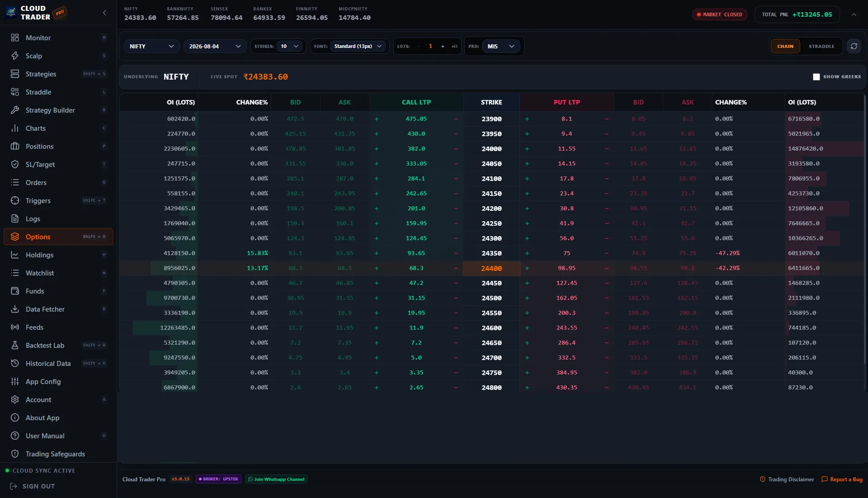The height and width of the screenshot is (498, 868).
Task: Open the Orders list icon
Action: (15, 182)
